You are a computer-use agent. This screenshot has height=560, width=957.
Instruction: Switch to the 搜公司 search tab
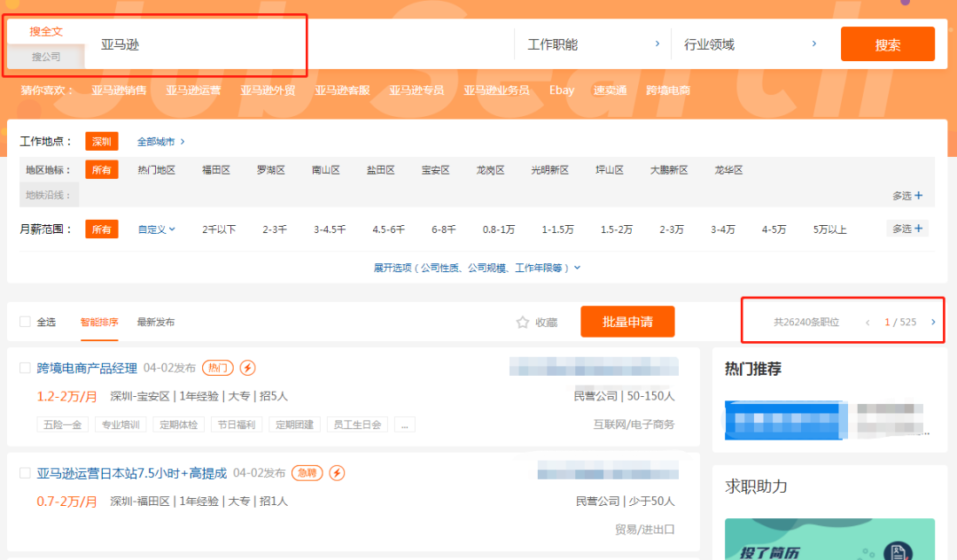46,57
